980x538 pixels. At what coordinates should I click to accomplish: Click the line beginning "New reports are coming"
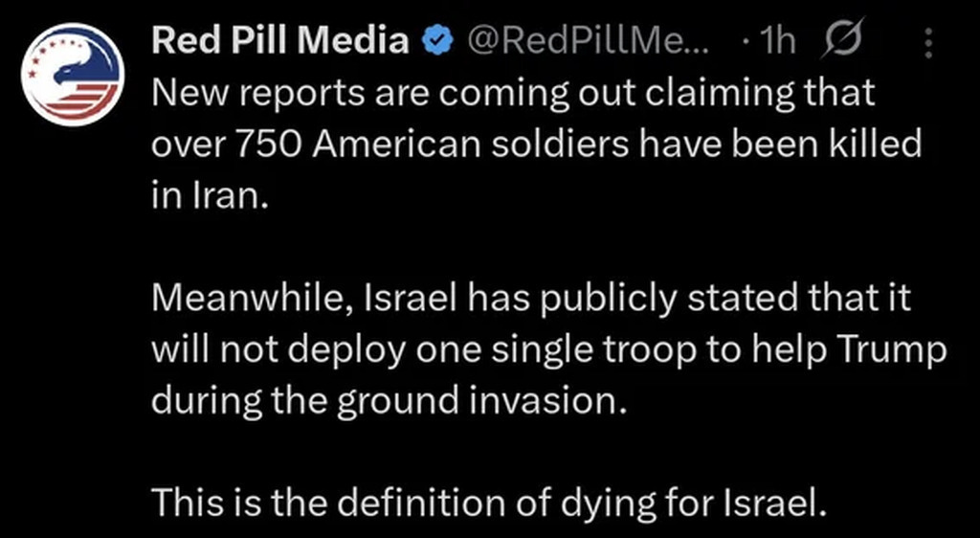coord(513,93)
